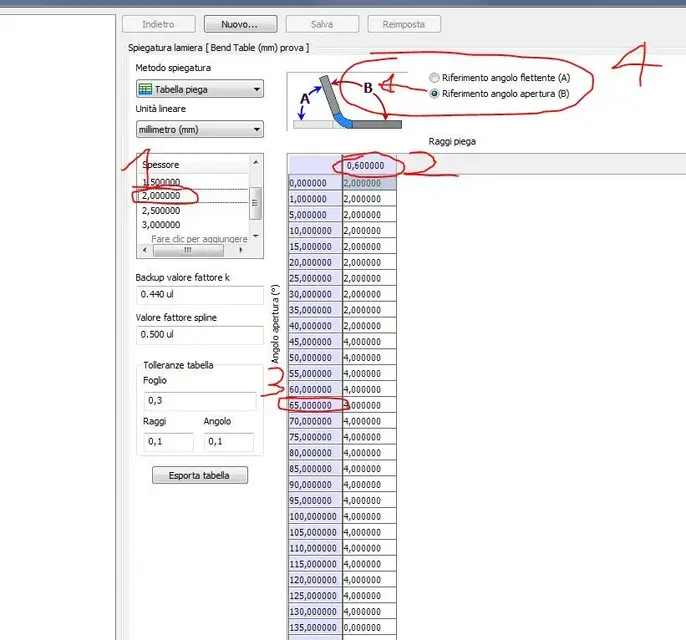Click the 55,000000 angle row header
686x640 pixels.
[x=315, y=373]
